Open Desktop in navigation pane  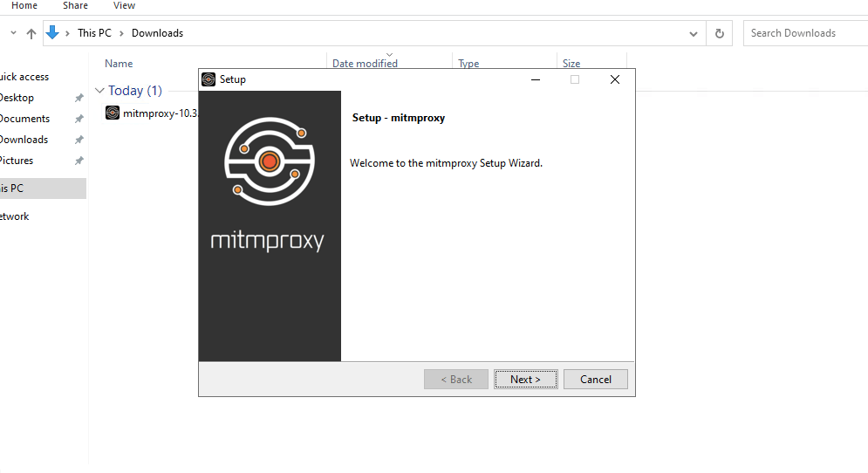pyautogui.click(x=17, y=98)
